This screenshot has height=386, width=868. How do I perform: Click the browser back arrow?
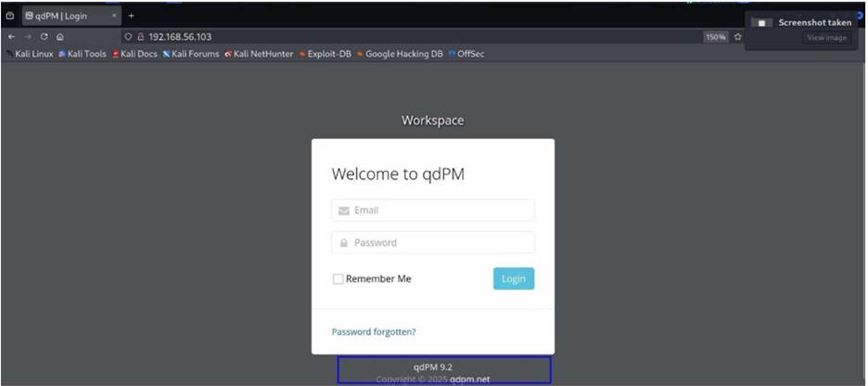pyautogui.click(x=11, y=37)
